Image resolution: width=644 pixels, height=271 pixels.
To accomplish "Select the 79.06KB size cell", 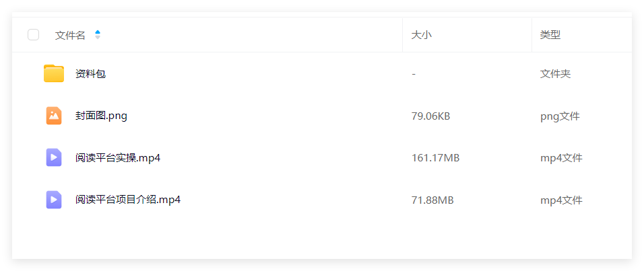I will (431, 116).
